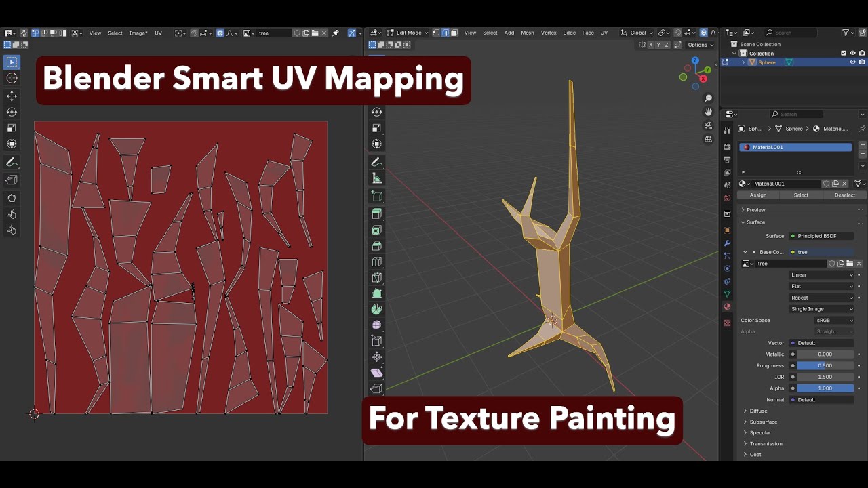Open the Global transform orientation dropdown
This screenshot has width=868, height=488.
click(637, 33)
